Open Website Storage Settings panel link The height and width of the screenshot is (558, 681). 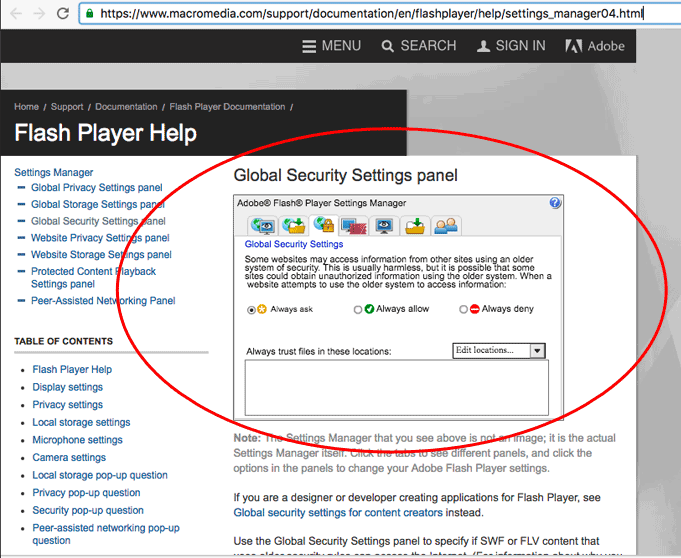(101, 254)
